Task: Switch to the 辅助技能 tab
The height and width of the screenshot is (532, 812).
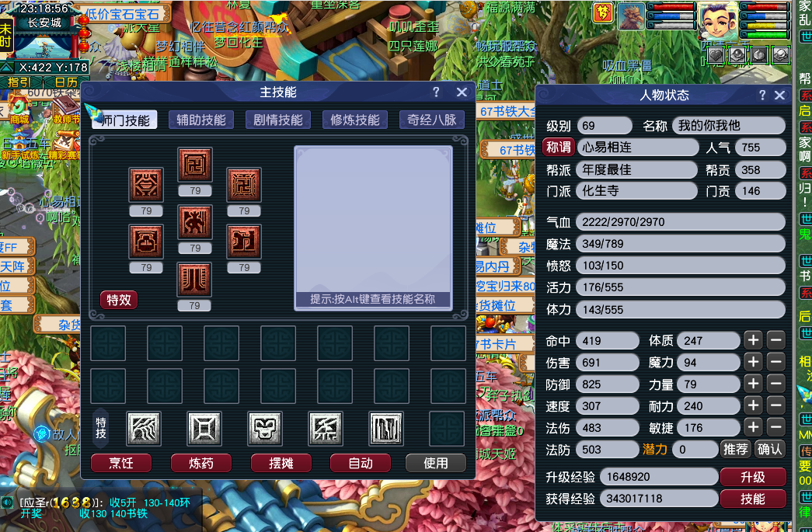Action: 201,120
